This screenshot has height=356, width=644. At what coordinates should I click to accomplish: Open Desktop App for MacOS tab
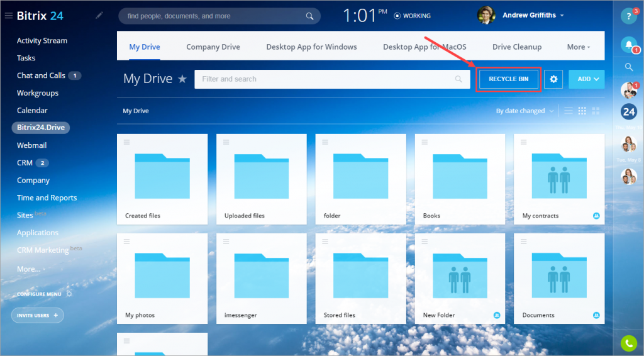tap(425, 47)
